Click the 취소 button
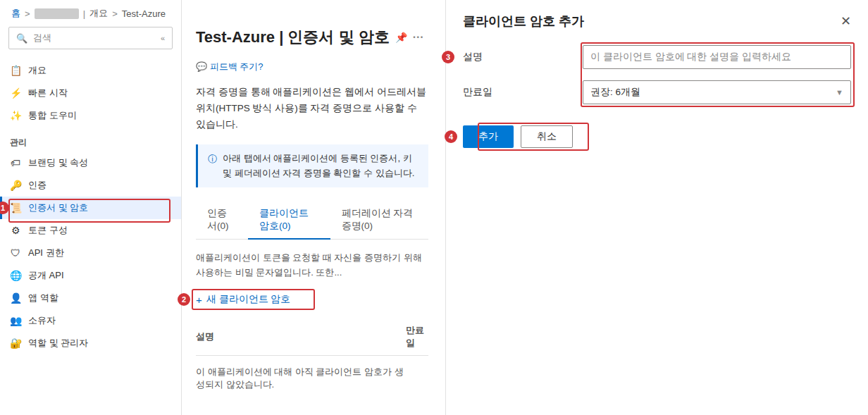The image size is (868, 415). point(547,137)
